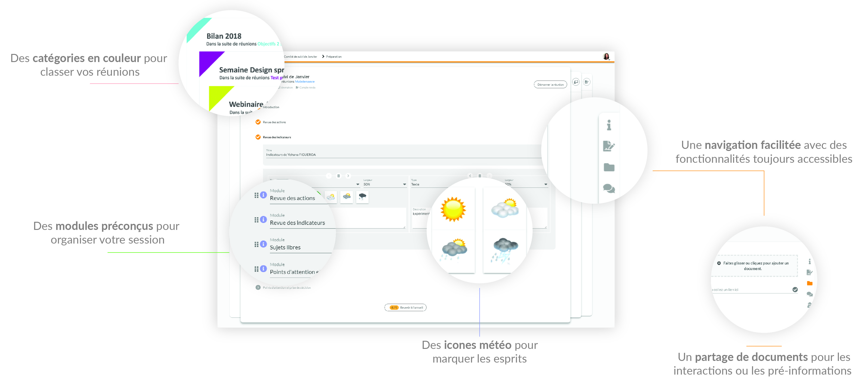Pick the small partly cloudy tile in the indicator block
This screenshot has width=868, height=385.
(x=331, y=197)
